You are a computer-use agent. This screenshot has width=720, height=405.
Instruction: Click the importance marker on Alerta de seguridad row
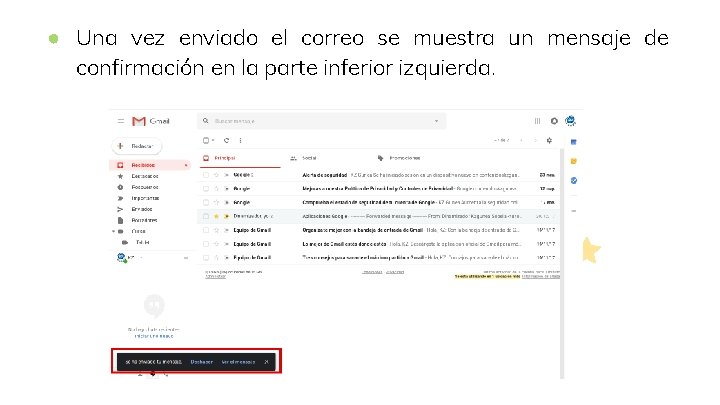tap(226, 175)
